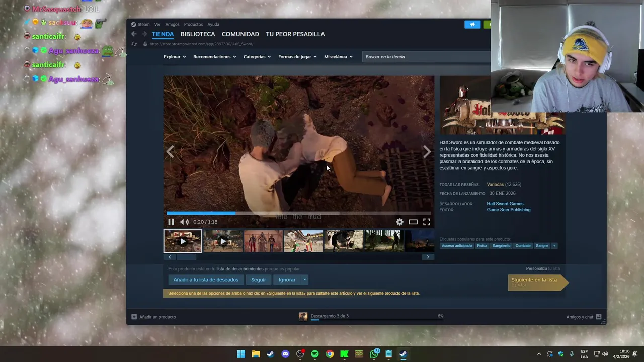Open the Variadas reviews summary
Viewport: 644px width, 362px height.
point(495,185)
